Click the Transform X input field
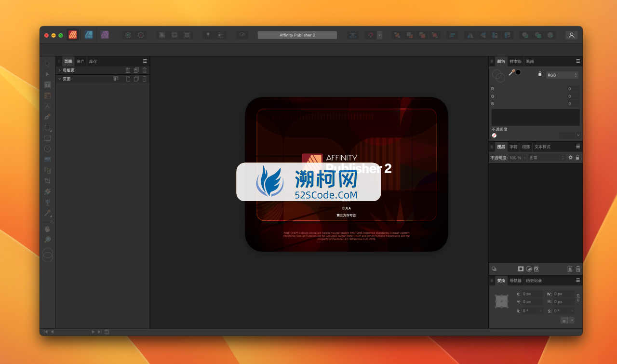Screen dimensions: 617x364 point(532,294)
